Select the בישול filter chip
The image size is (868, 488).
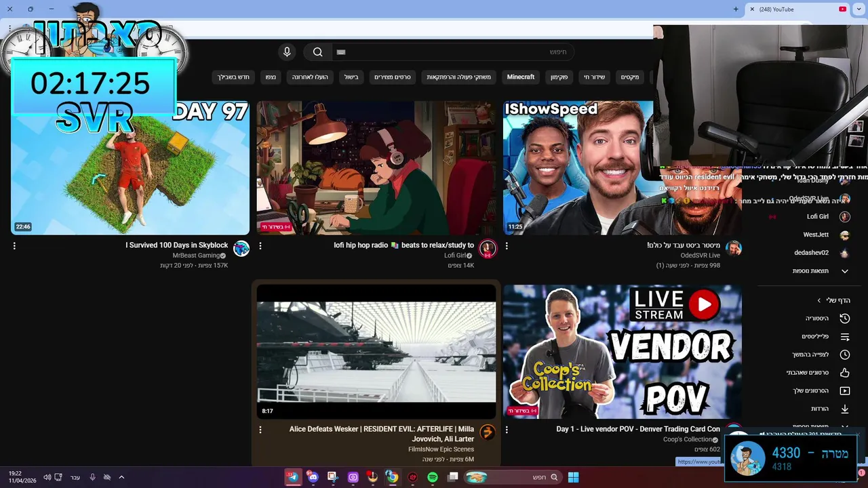(x=351, y=77)
